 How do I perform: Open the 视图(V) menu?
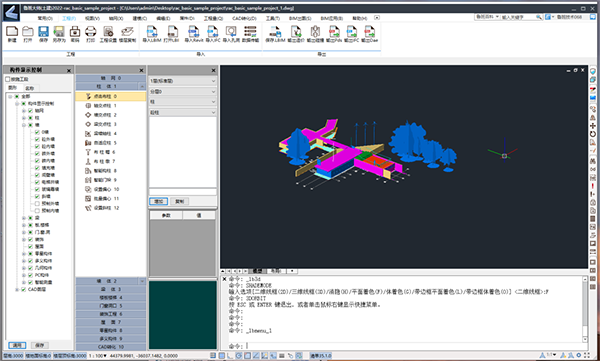tap(92, 18)
